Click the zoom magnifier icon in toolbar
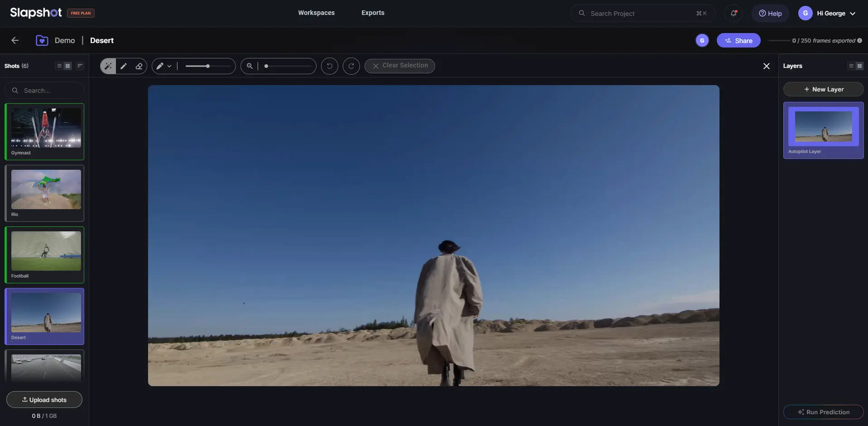This screenshot has width=868, height=426. point(249,66)
